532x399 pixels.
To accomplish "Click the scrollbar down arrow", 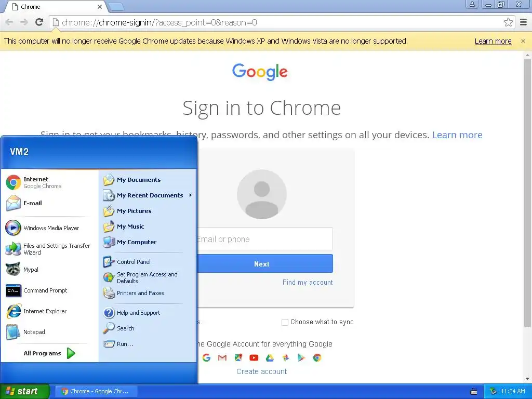I will tap(527, 379).
